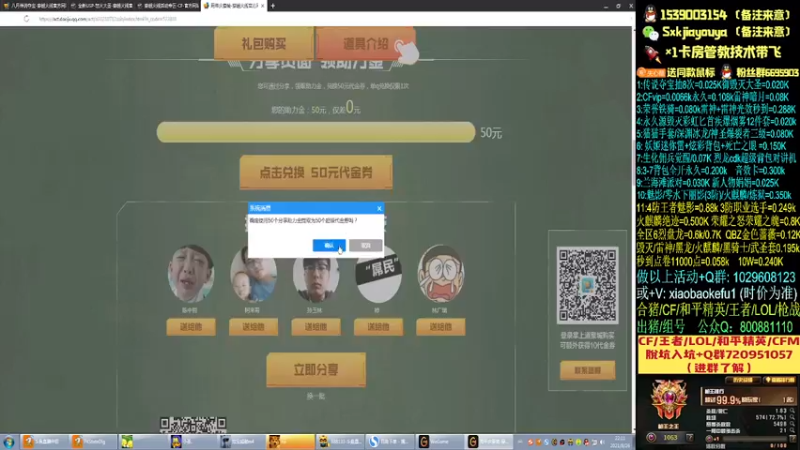Click the taskbar clock
This screenshot has height=450, width=800.
[620, 442]
